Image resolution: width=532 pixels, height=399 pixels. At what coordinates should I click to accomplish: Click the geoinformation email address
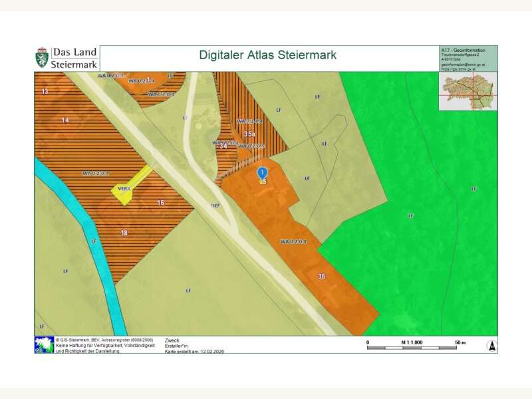(463, 65)
